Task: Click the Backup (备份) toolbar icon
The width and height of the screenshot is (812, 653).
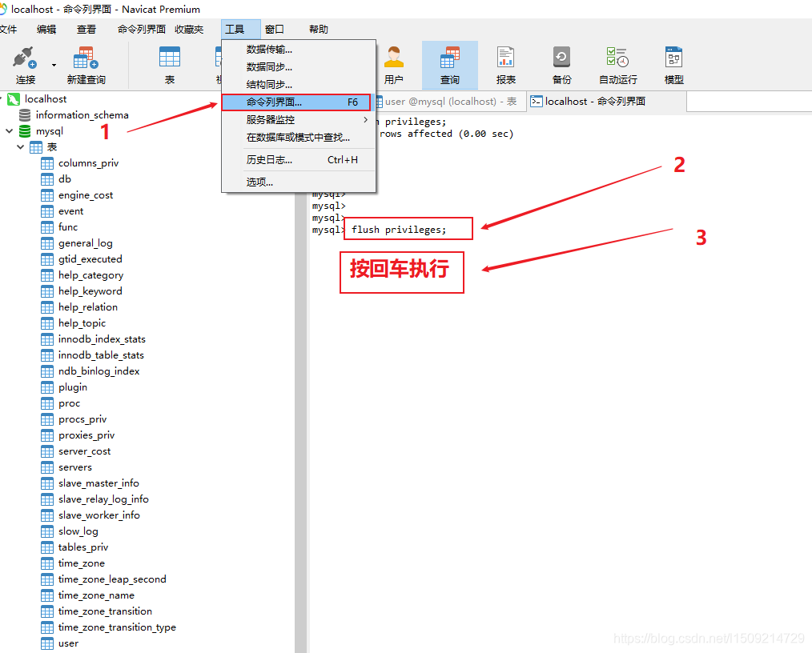Action: (561, 58)
